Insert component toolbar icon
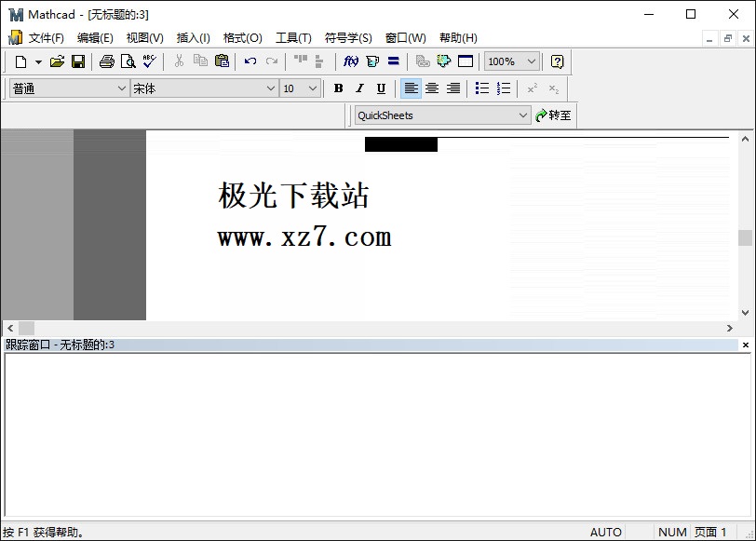Image resolution: width=756 pixels, height=541 pixels. pyautogui.click(x=444, y=61)
